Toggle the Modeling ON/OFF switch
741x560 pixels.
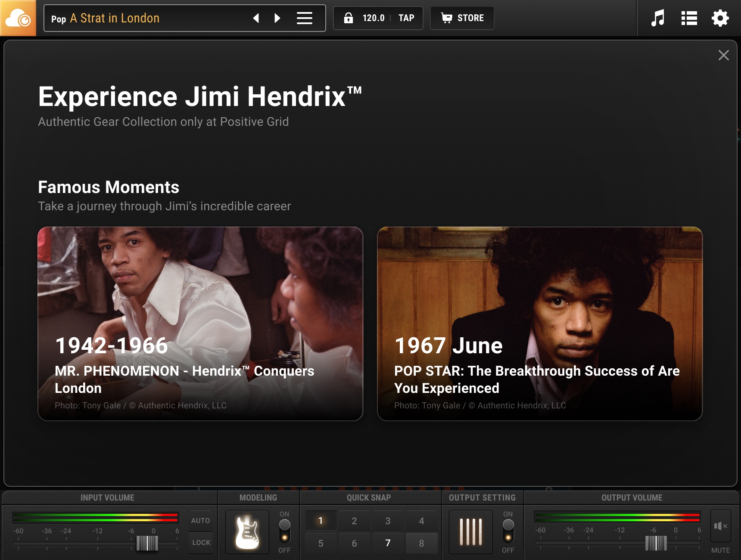(x=284, y=531)
